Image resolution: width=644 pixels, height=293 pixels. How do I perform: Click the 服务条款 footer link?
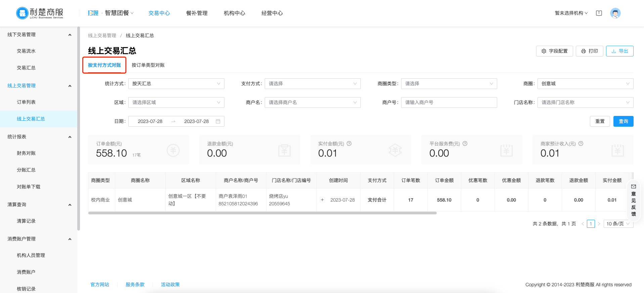[x=135, y=285]
